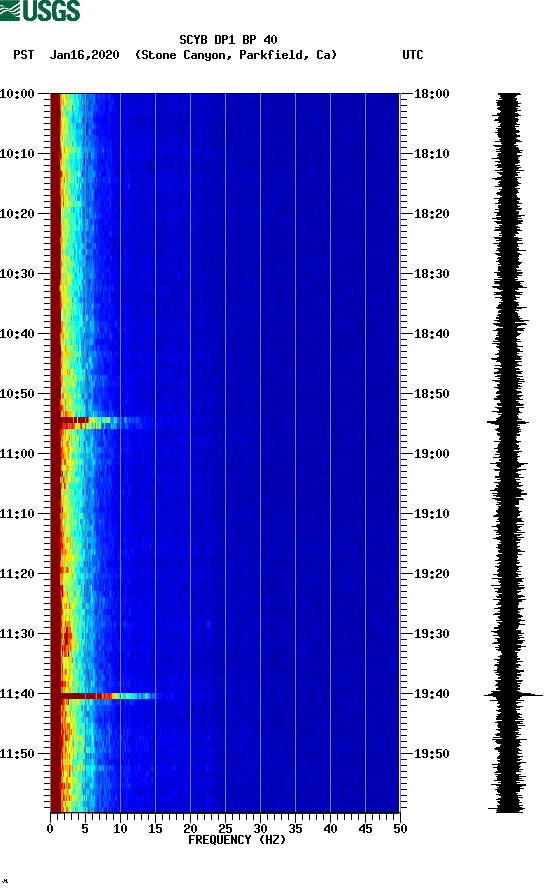Click the '10:30' PST time label

(x=17, y=274)
